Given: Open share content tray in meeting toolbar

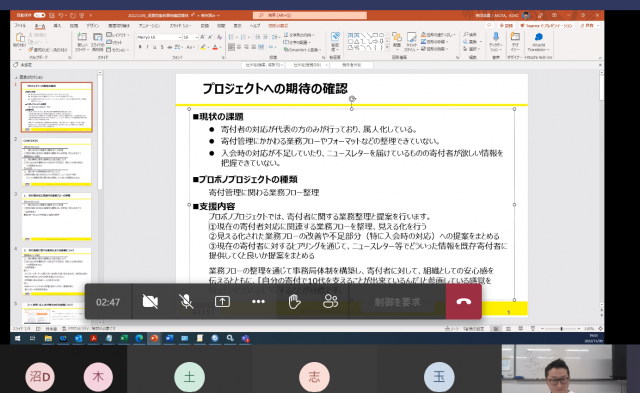Looking at the screenshot, I should click(222, 302).
